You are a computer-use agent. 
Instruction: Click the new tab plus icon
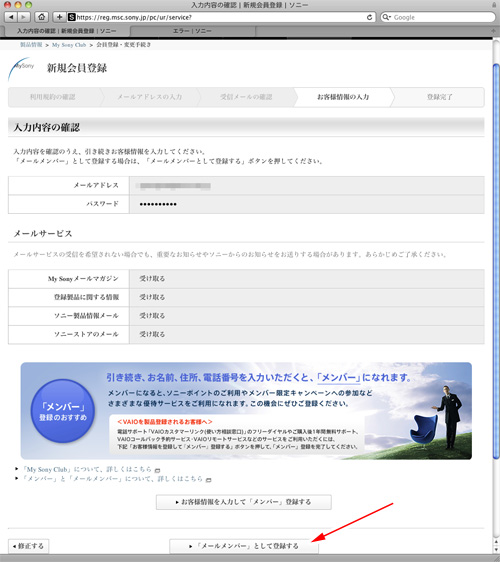pos(494,31)
